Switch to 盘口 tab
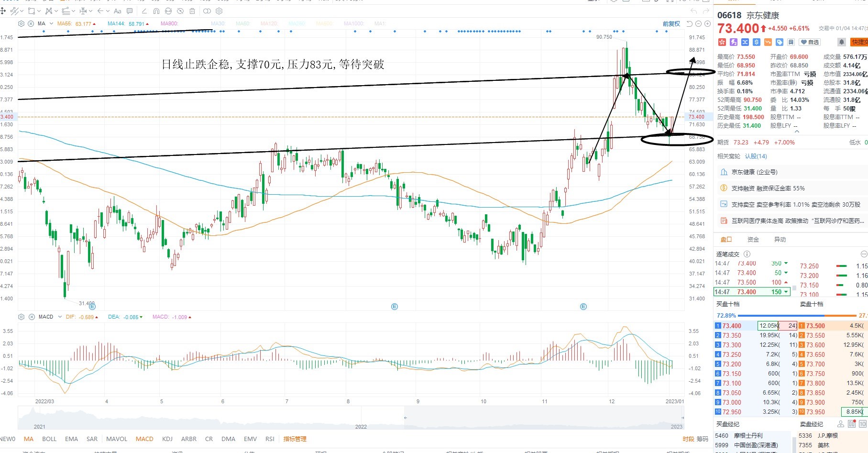 point(726,239)
